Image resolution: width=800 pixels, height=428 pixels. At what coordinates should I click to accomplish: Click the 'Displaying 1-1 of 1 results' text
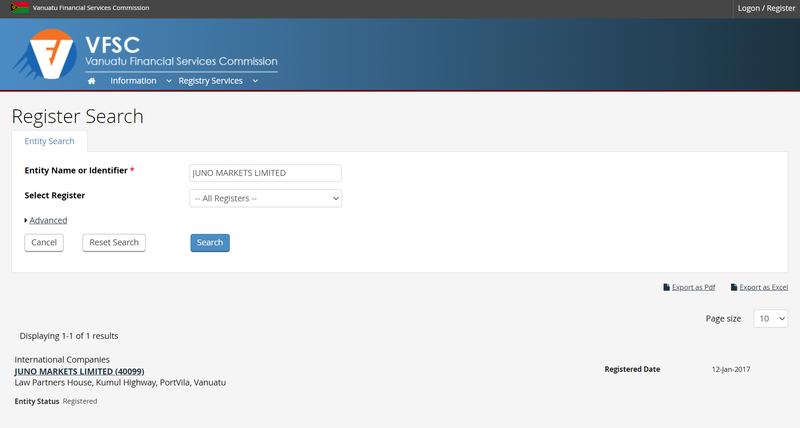pos(69,336)
